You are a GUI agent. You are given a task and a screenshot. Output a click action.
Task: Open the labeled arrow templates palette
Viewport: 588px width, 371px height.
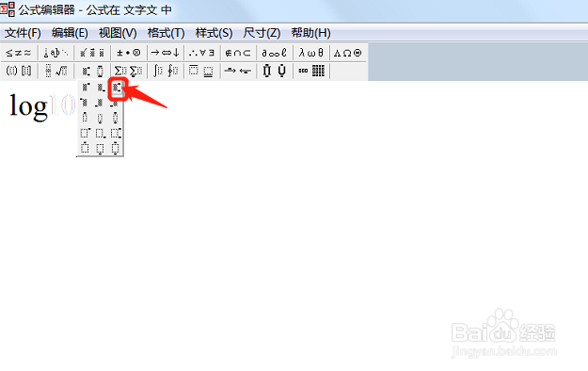pos(238,71)
